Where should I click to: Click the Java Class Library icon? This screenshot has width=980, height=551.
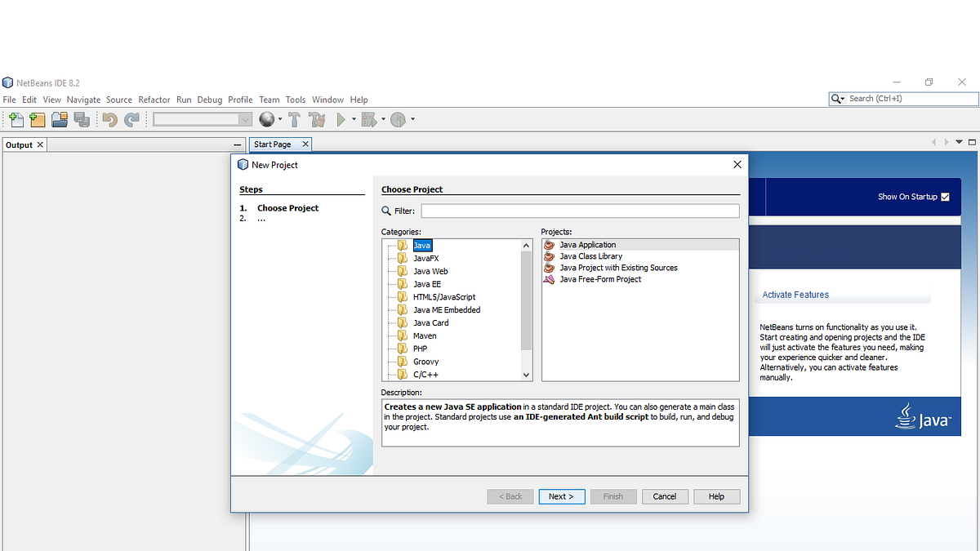[549, 256]
